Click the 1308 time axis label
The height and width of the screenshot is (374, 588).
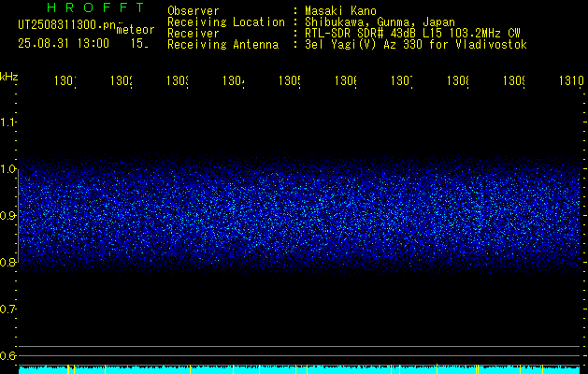(458, 80)
